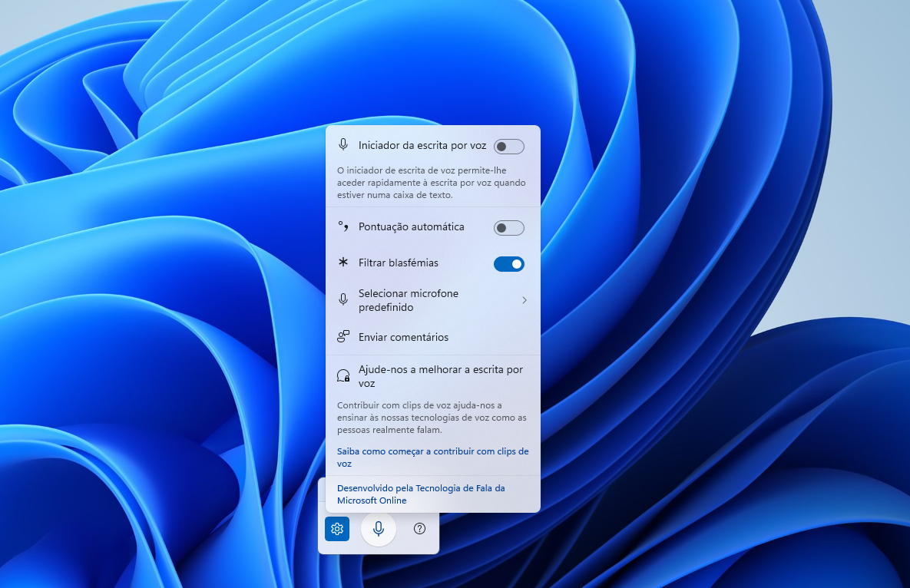Viewport: 910px width, 588px height.
Task: Choose the 'Enviar comentários' menu entry
Action: pos(403,337)
